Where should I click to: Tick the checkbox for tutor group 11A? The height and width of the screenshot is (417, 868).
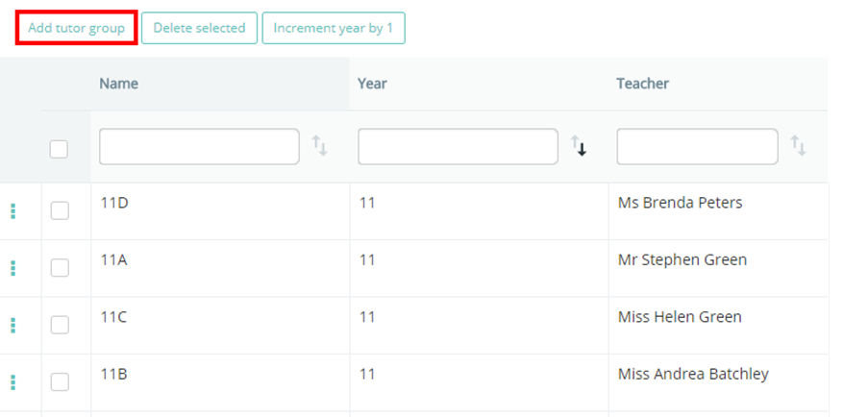60,268
